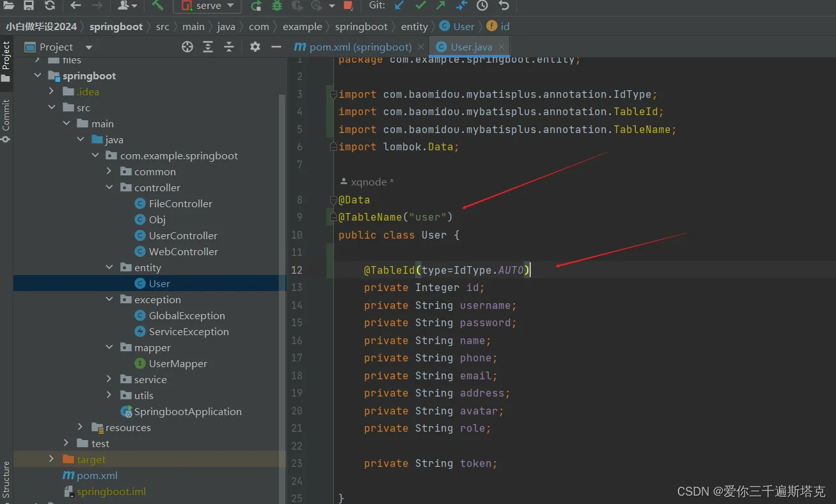Toggle the Structure tool window side tab
Image resolution: width=836 pixels, height=504 pixels.
pos(6,480)
